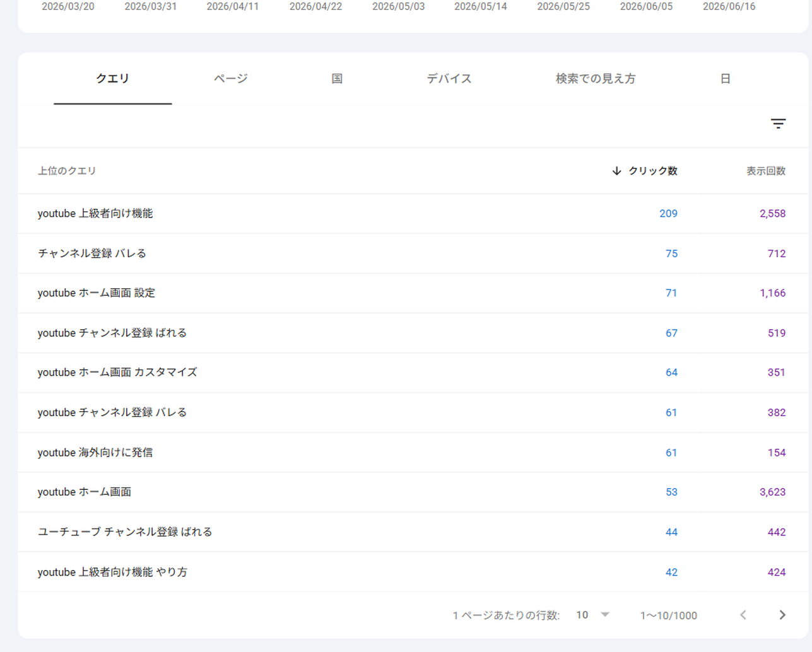Click the 71 clicks value

[671, 293]
